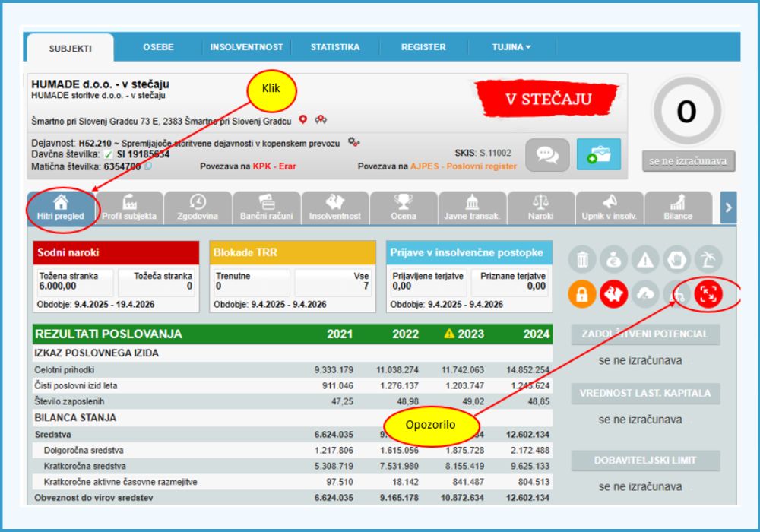Click the 'se ne izračunava' button under score
760x532 pixels.
688,161
